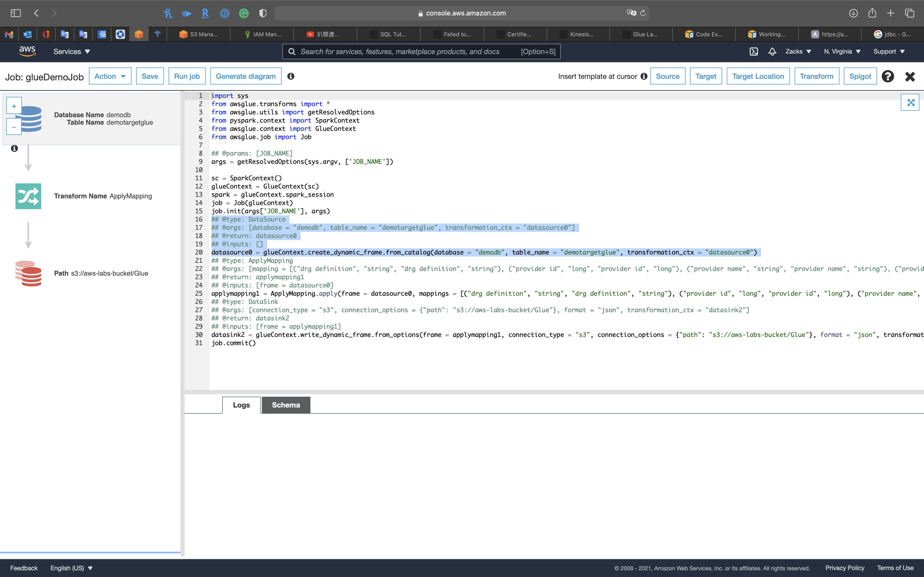Open the AWS CloudShell icon
The image size is (924, 577).
pyautogui.click(x=753, y=52)
